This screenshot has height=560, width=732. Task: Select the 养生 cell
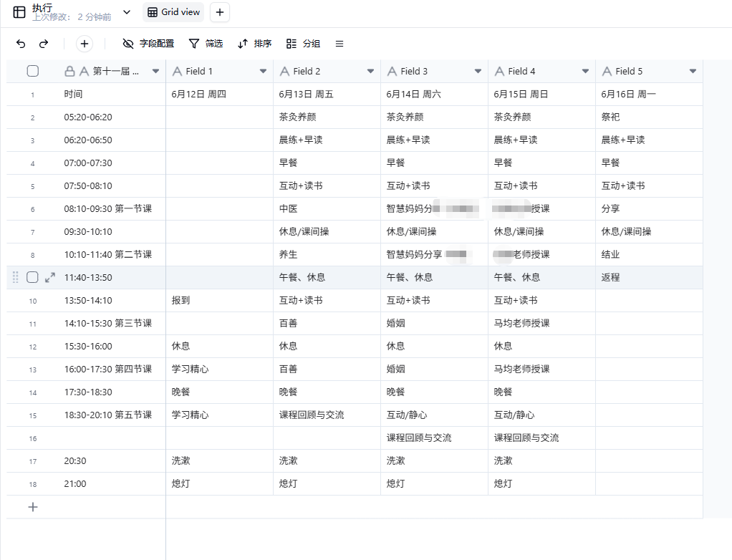point(327,254)
